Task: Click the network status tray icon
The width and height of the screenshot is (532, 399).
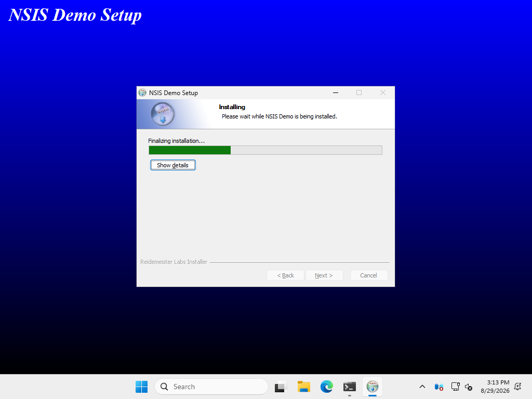Action: (x=455, y=387)
